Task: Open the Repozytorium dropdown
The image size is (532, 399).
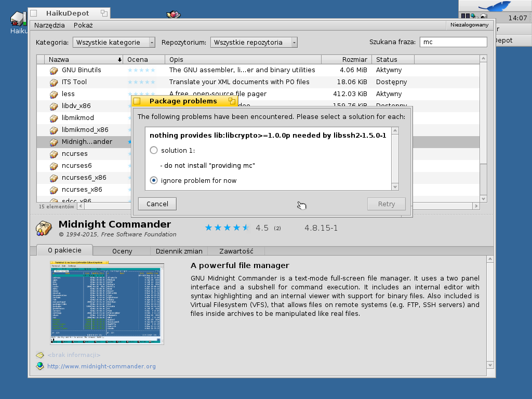Action: click(x=254, y=43)
